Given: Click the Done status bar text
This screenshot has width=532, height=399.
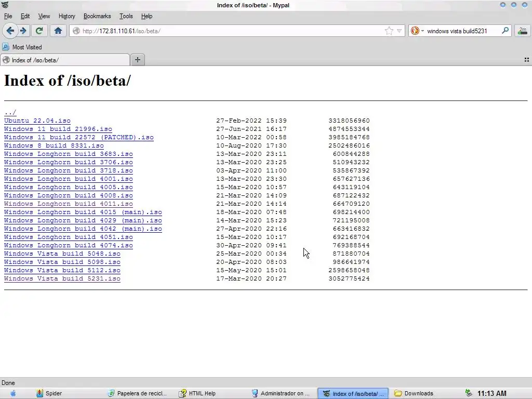Looking at the screenshot, I should click(8, 383).
